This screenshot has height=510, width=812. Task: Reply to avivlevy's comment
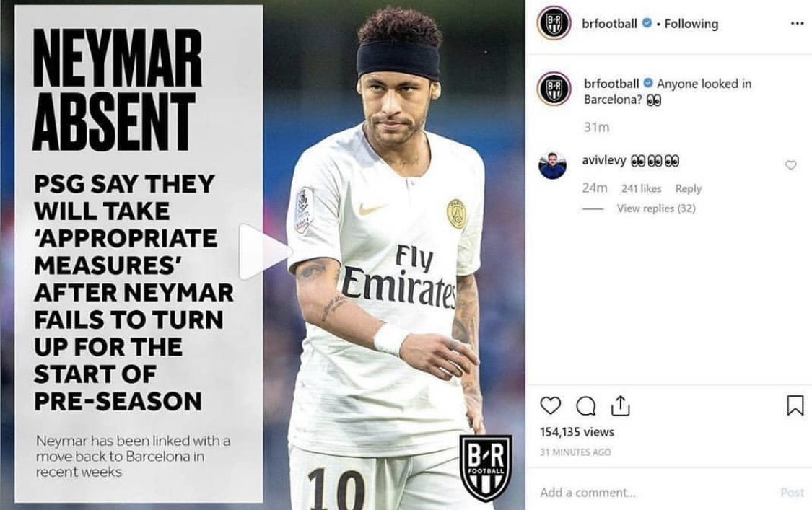click(688, 188)
